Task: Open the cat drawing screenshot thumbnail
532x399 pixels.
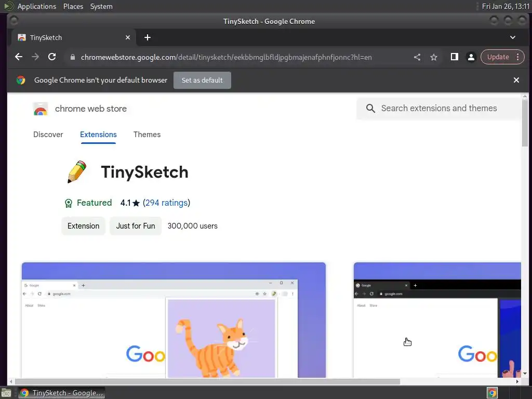Action: tap(174, 320)
